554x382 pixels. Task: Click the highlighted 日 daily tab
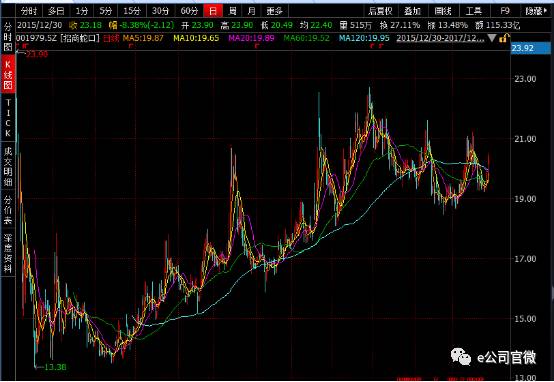213,11
